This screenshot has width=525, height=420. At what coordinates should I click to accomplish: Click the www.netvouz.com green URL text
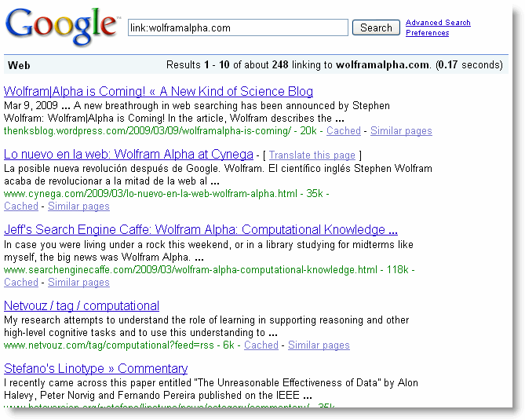(x=109, y=345)
